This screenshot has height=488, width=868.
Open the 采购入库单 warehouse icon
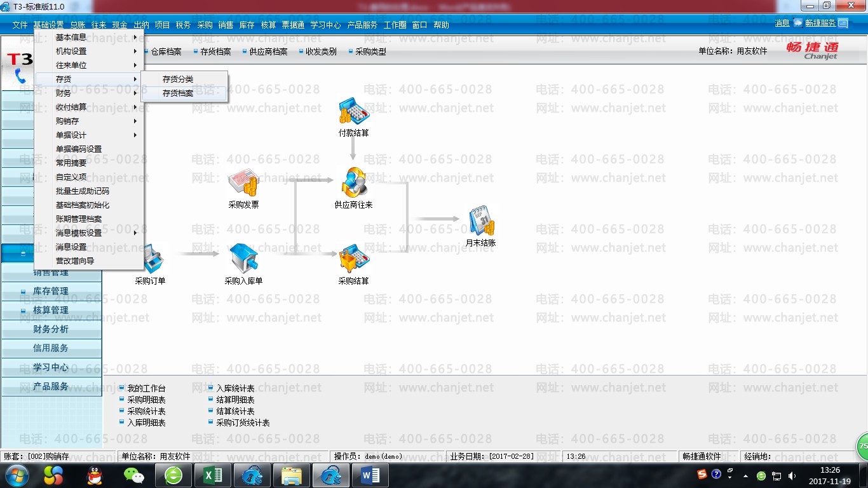tap(243, 258)
